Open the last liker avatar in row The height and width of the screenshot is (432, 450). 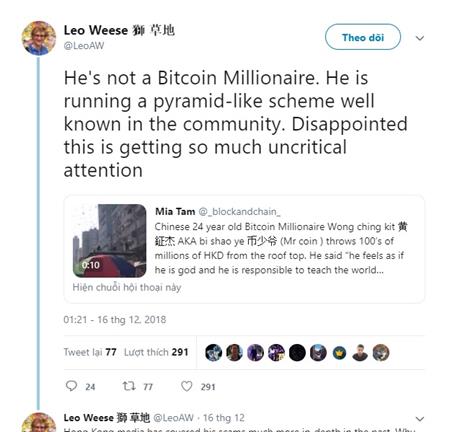pyautogui.click(x=381, y=353)
